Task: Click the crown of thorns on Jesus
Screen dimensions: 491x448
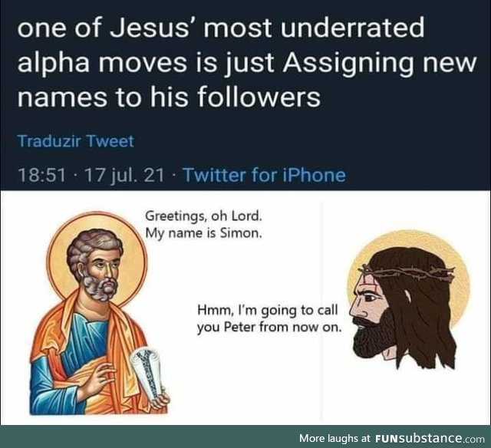Action: 407,272
